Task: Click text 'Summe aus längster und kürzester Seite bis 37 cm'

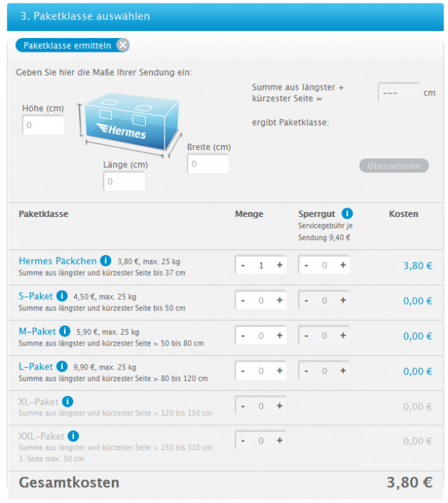Action: coord(102,272)
